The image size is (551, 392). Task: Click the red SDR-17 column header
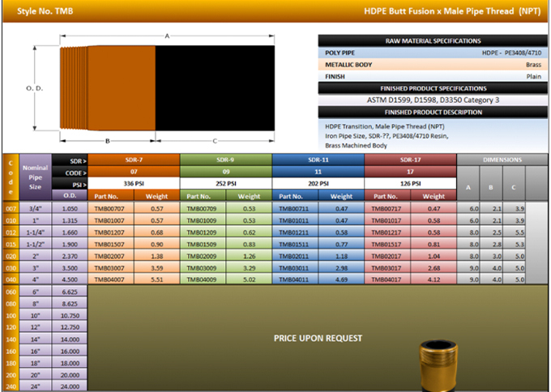tap(410, 160)
